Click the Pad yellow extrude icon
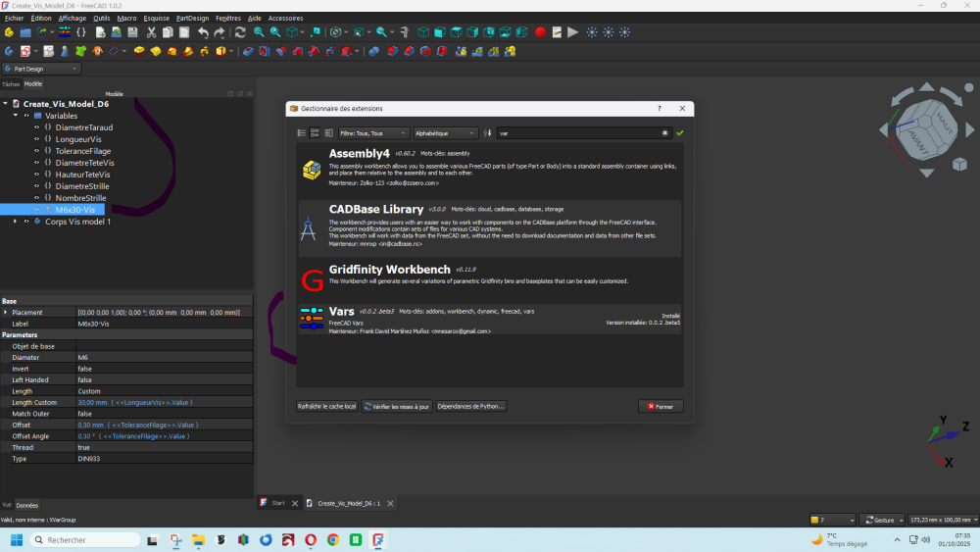This screenshot has height=552, width=980. pos(139,51)
